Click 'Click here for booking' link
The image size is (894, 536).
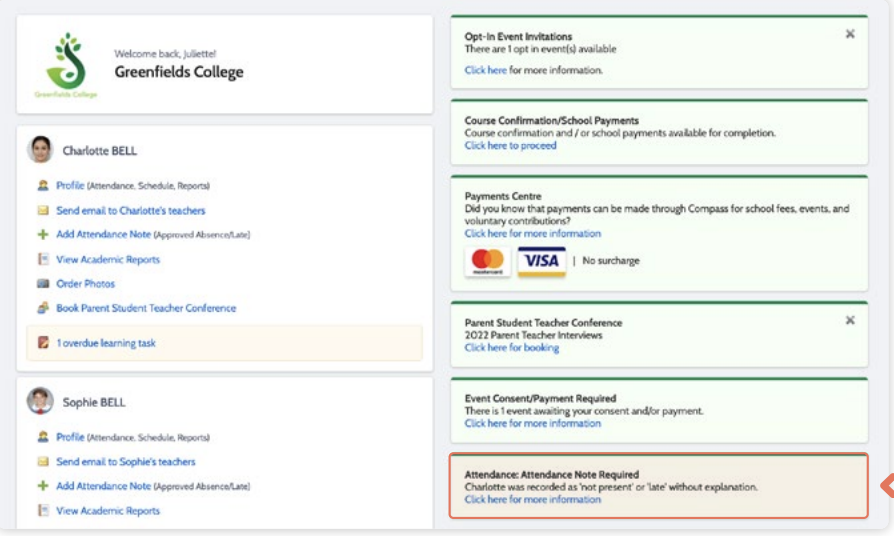[x=511, y=348]
